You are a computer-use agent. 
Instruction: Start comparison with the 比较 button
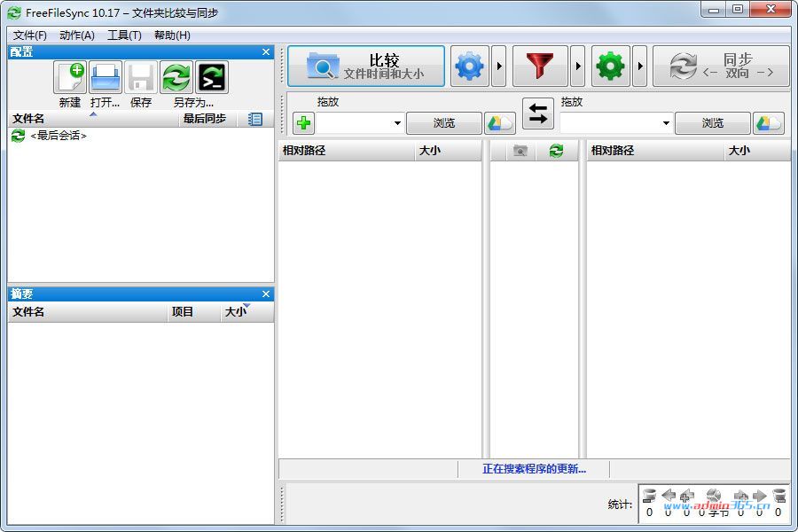point(366,66)
